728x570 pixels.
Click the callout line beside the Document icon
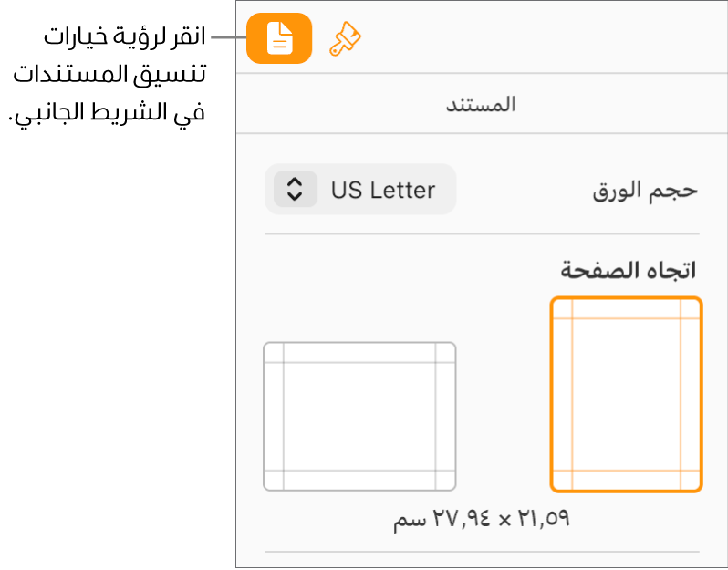(228, 38)
